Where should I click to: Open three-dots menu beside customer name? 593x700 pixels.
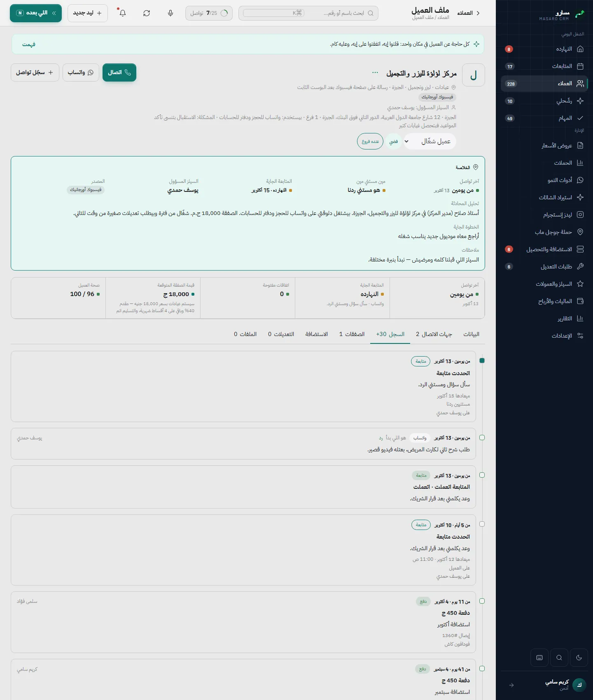[x=375, y=72]
